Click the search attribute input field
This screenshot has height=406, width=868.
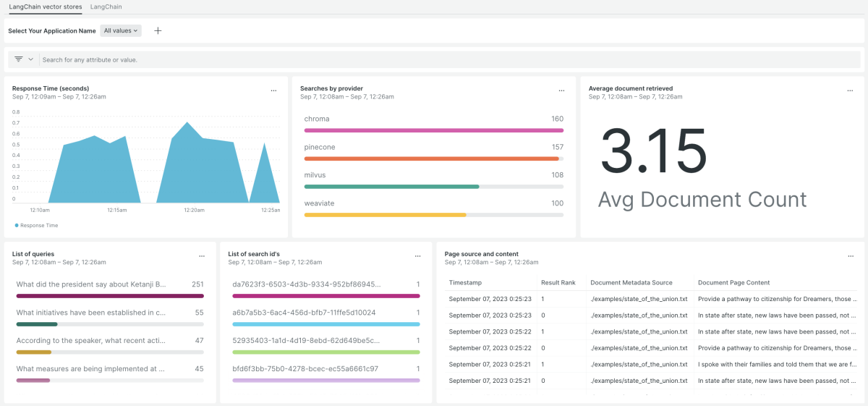[x=434, y=59]
